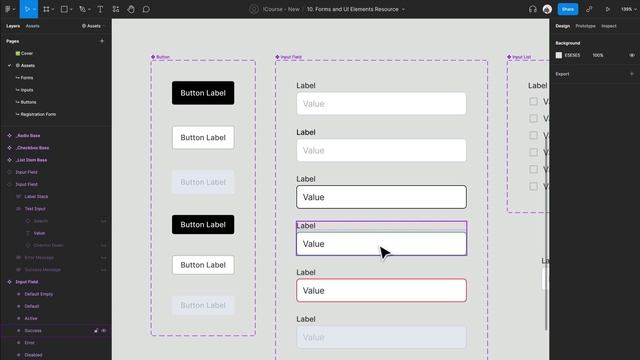The width and height of the screenshot is (640, 360).
Task: Open the Resources panel tool
Action: [x=116, y=9]
